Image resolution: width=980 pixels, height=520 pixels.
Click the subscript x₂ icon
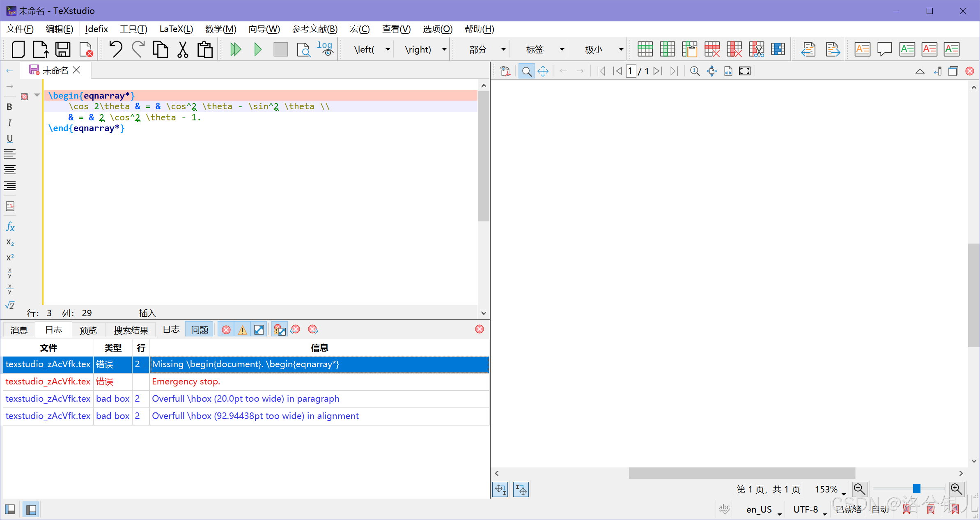point(10,242)
